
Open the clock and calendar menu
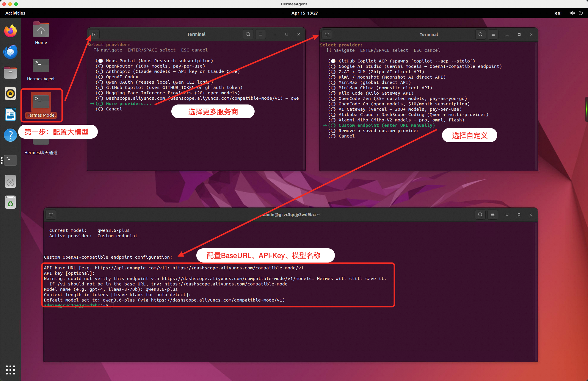(x=305, y=13)
